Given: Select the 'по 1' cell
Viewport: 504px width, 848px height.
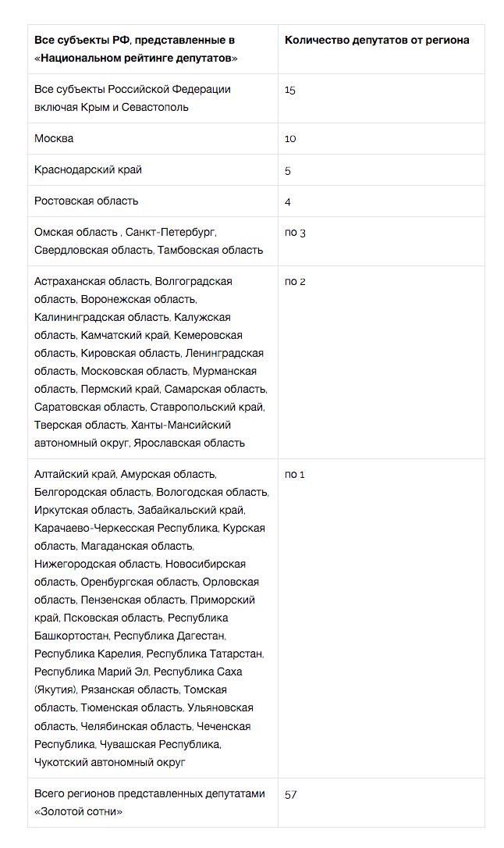Looking at the screenshot, I should coord(382,618).
